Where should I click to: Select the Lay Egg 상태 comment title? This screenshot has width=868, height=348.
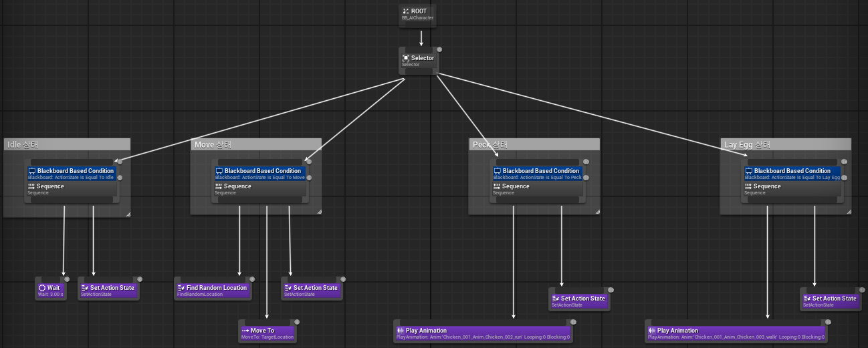[747, 145]
